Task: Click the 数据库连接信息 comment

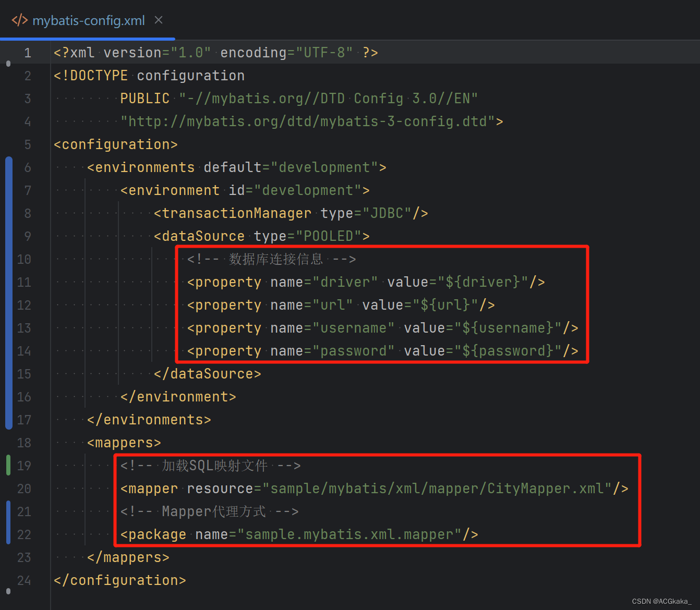Action: click(272, 259)
